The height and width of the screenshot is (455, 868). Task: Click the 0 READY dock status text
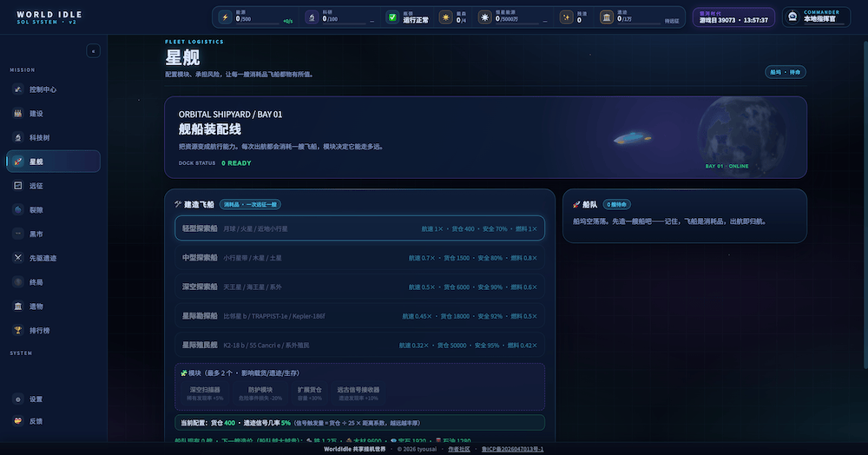236,163
